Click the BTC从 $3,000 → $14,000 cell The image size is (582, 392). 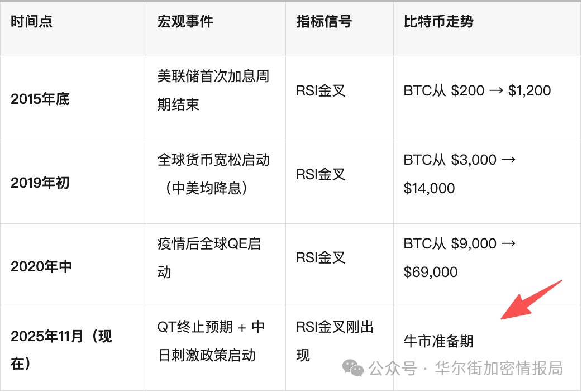460,174
